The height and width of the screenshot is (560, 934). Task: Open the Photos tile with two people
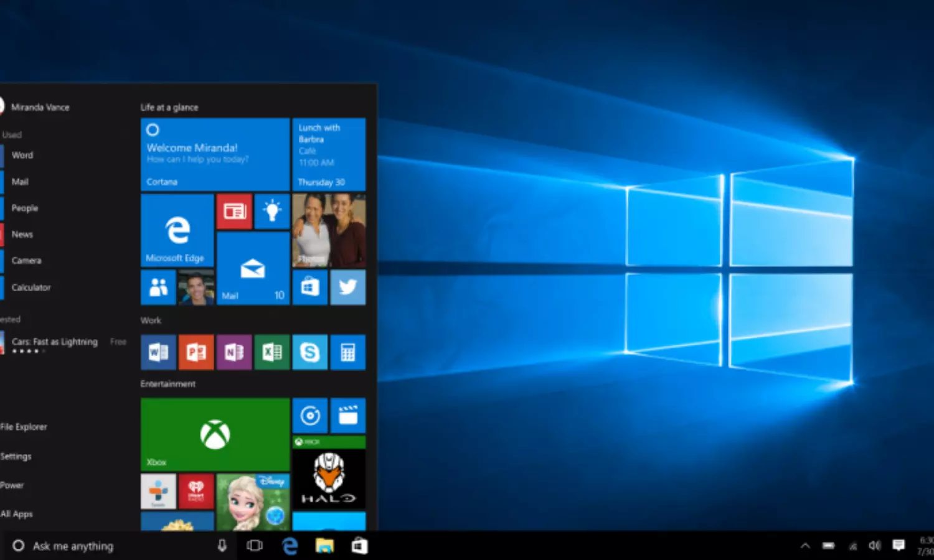329,230
